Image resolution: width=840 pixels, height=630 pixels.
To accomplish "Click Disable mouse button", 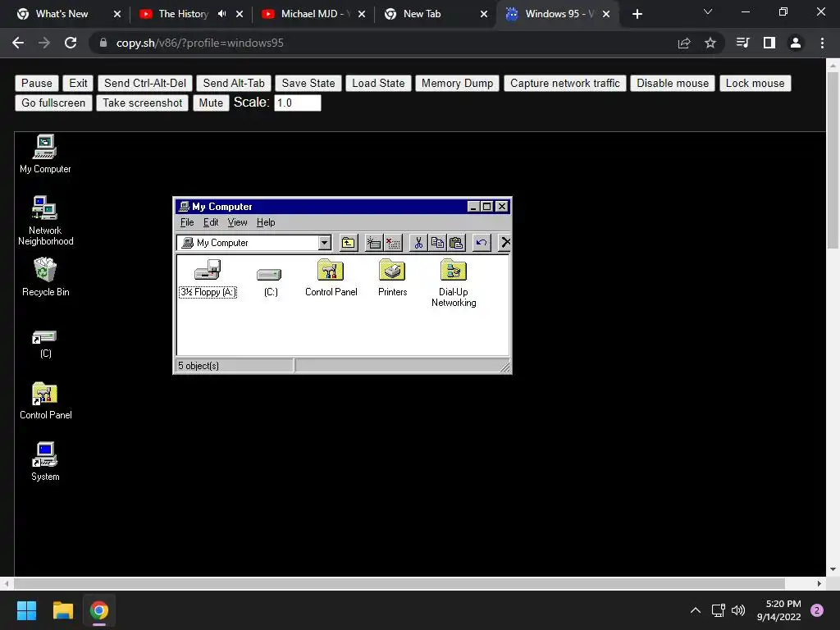I will tap(673, 83).
